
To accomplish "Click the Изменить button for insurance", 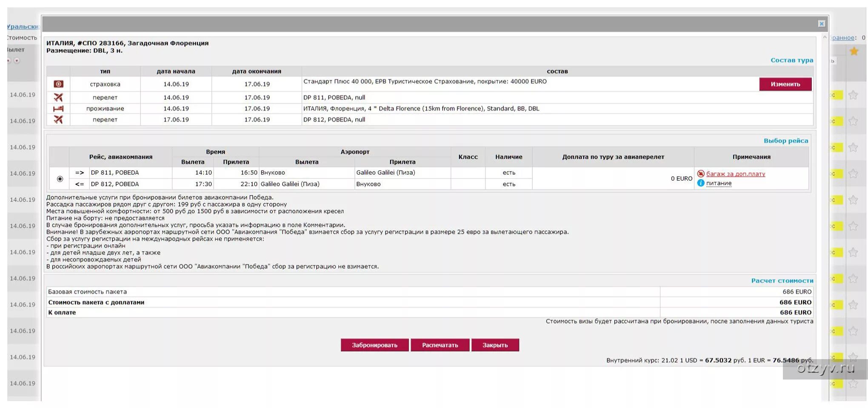I will coord(785,84).
